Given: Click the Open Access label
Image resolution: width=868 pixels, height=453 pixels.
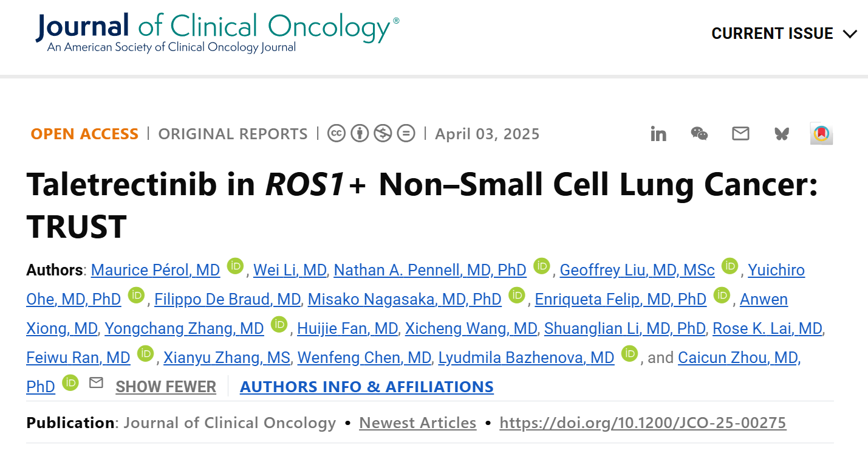Looking at the screenshot, I should coord(84,134).
